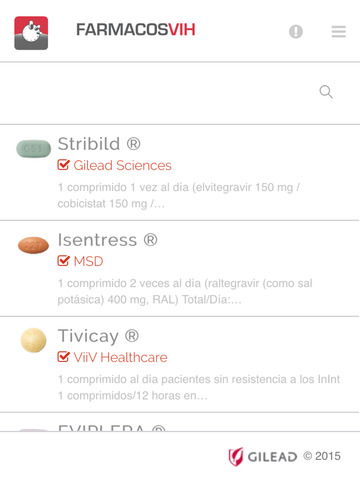Open the Tivicay ® drug entry
Viewport: 360px width, 480px height.
point(180,364)
